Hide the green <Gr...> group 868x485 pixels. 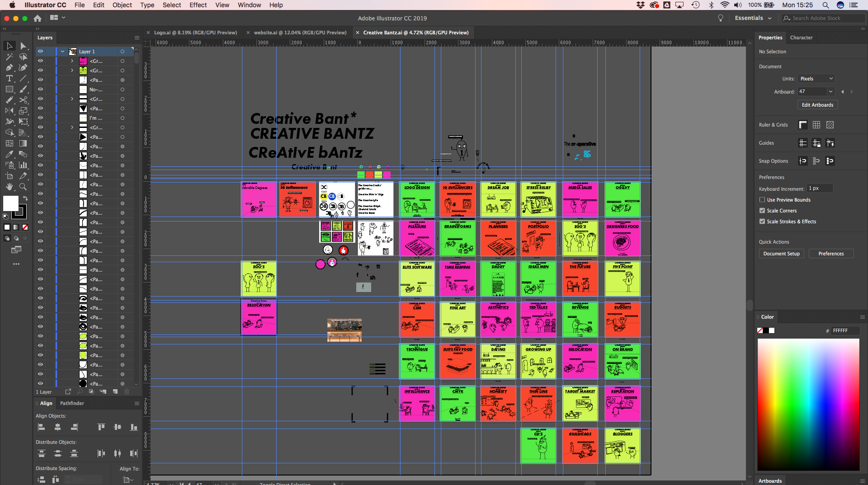point(40,71)
